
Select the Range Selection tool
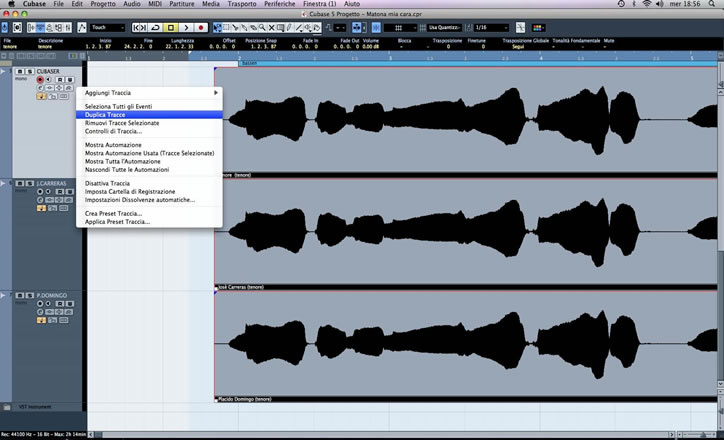(226, 28)
